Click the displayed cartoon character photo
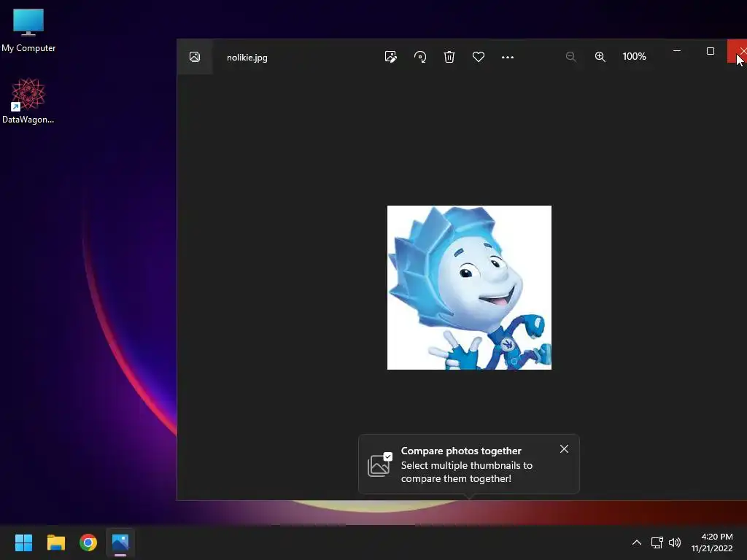The width and height of the screenshot is (747, 560). pyautogui.click(x=469, y=287)
